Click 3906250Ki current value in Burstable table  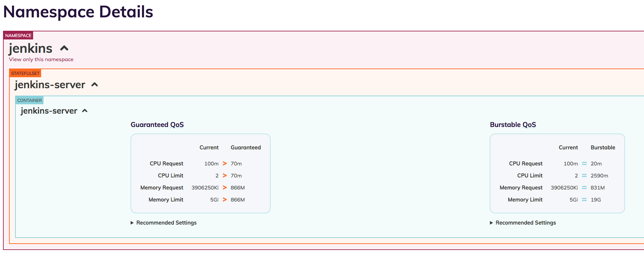pyautogui.click(x=564, y=187)
